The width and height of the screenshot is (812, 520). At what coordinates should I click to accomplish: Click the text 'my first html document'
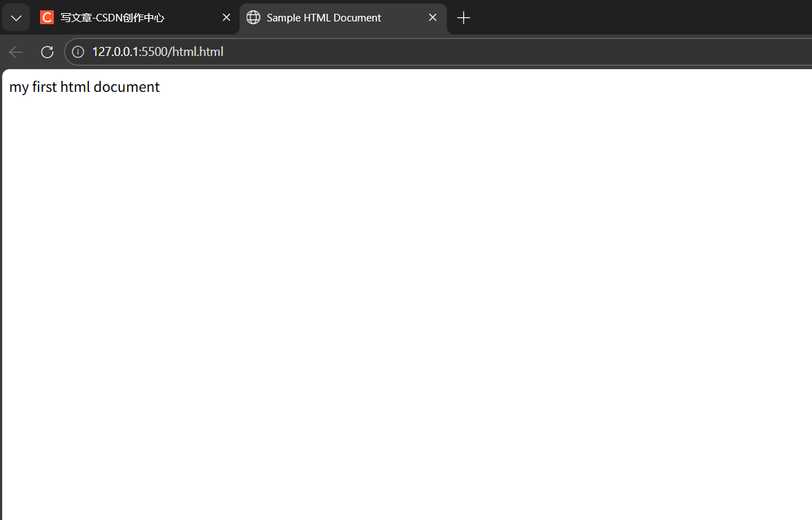pos(84,87)
